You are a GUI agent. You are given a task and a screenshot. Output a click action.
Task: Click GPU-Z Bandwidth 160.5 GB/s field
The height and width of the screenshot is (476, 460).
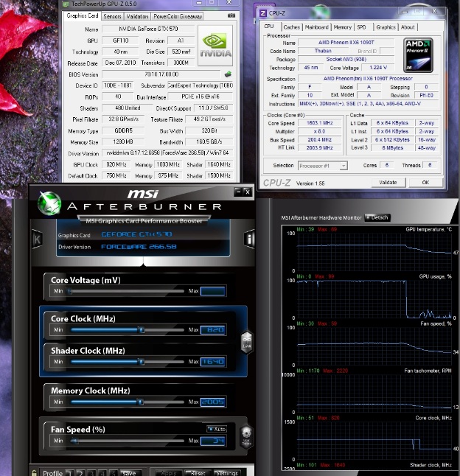pos(209,141)
